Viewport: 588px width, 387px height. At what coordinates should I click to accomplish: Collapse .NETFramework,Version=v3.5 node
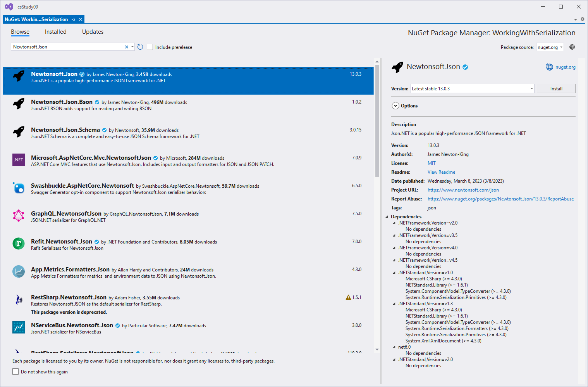[x=394, y=235]
